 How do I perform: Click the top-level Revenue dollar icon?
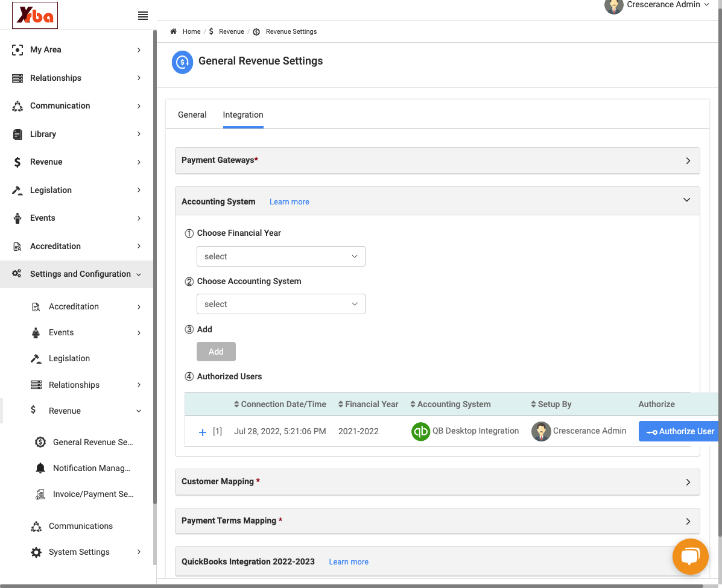pyautogui.click(x=17, y=162)
